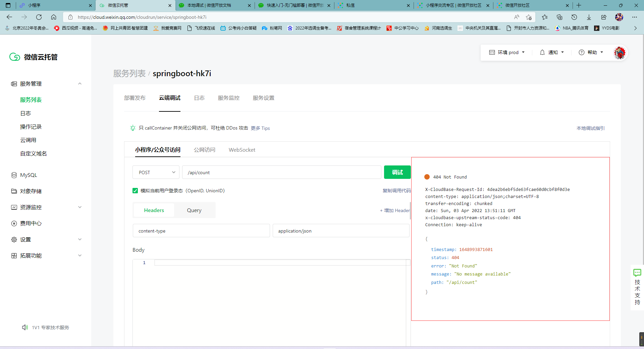This screenshot has height=349, width=644.
Task: Click the WeChat Cloud Hosting logo
Action: [34, 57]
